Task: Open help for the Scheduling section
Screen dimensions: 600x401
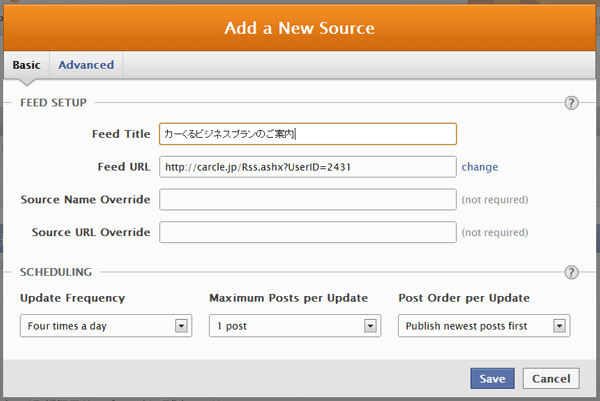Action: pos(572,272)
